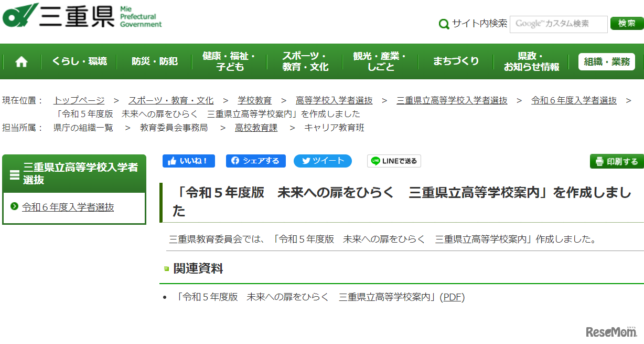Click the magnifier icon beside サイト内検索
Screen dimensions: 644x344
pyautogui.click(x=444, y=24)
